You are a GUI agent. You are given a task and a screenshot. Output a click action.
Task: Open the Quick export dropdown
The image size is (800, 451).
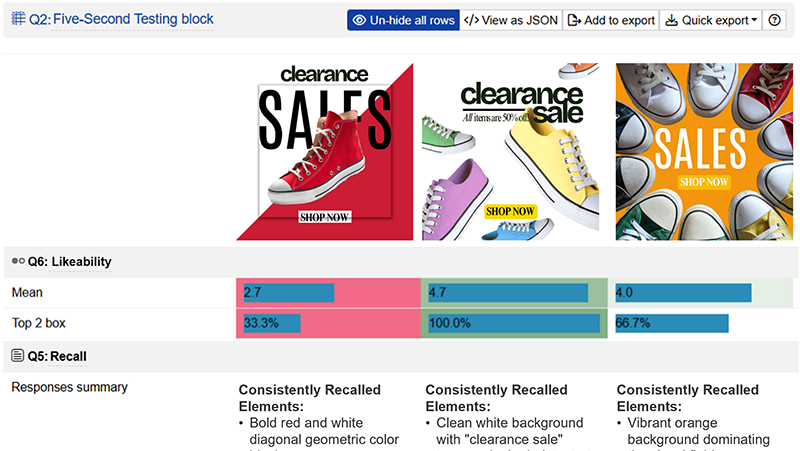coord(710,20)
